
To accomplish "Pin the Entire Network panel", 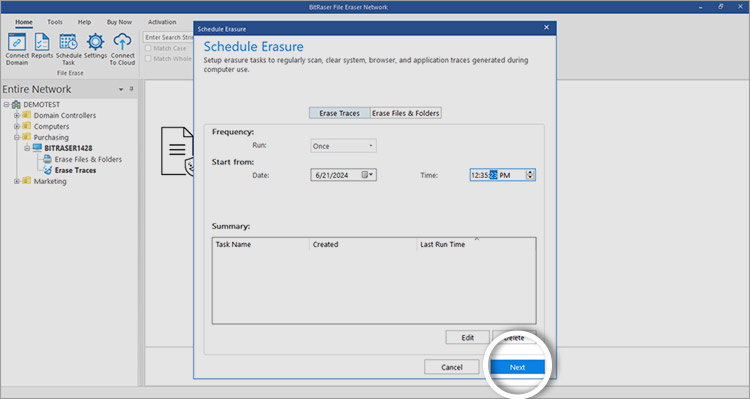I will [132, 89].
